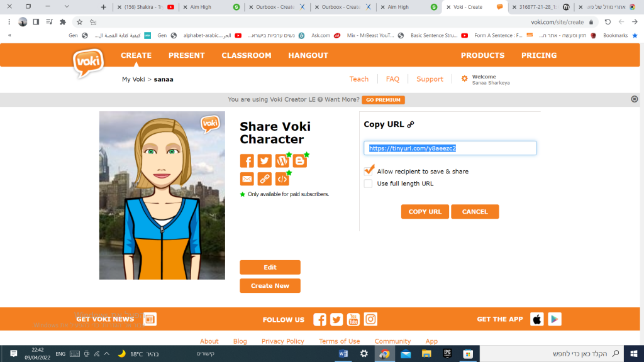Share via the email envelope icon
644x362 pixels.
coord(247,179)
